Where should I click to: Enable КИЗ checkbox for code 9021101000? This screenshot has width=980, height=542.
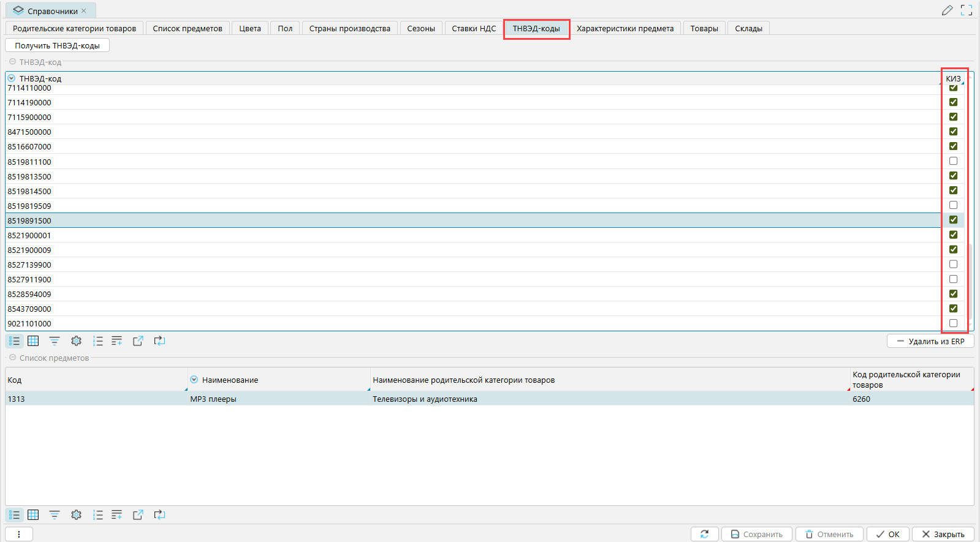(x=953, y=323)
